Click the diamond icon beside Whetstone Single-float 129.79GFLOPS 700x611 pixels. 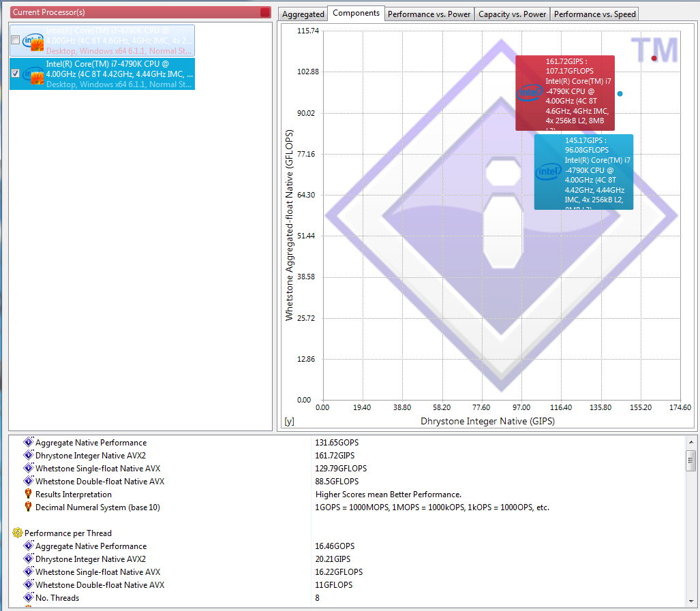click(29, 468)
